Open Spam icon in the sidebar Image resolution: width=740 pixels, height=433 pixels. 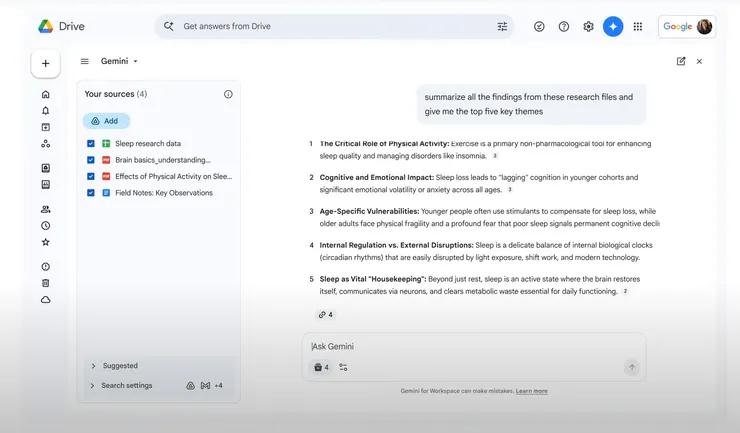[46, 267]
